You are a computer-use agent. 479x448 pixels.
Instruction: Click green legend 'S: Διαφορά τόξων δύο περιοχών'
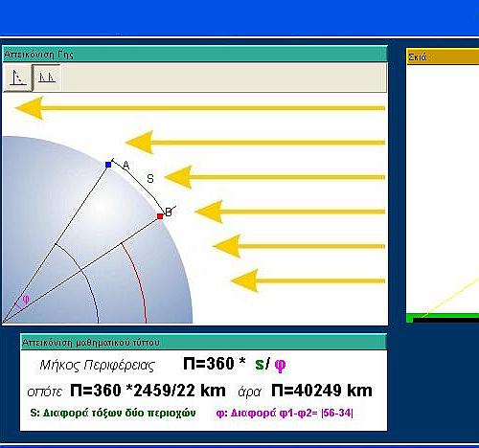tap(113, 413)
